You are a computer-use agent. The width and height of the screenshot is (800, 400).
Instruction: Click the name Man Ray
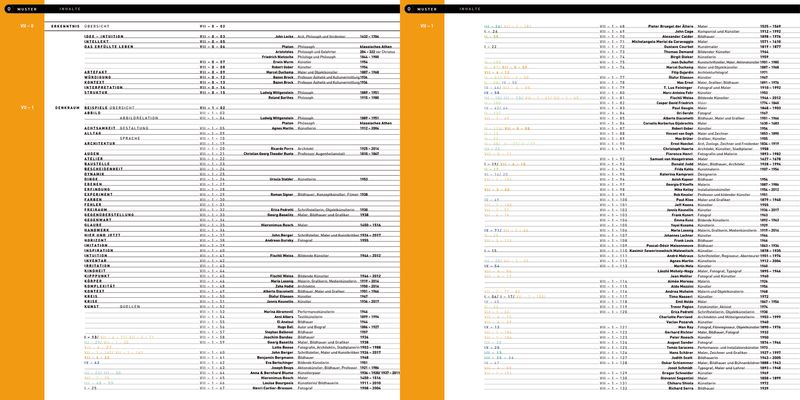click(685, 327)
